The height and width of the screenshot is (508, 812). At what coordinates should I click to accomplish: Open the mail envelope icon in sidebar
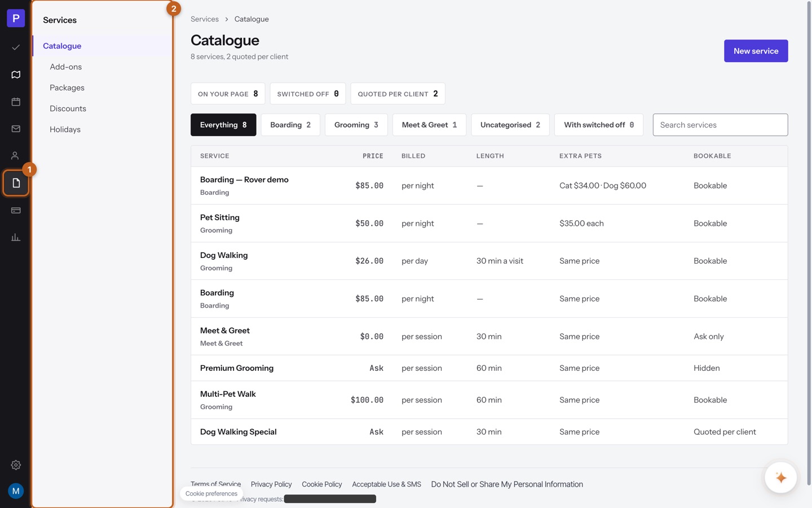[x=16, y=129]
